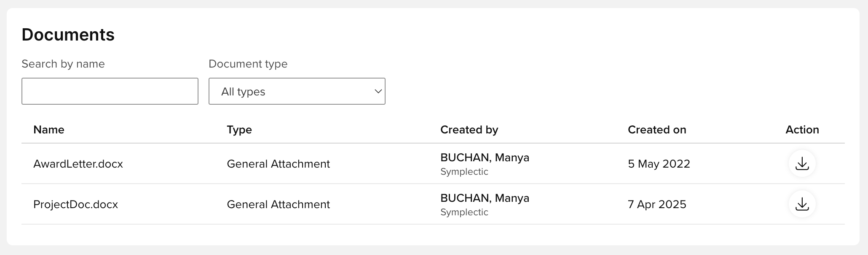The height and width of the screenshot is (255, 868).
Task: Click the Search by name label
Action: coord(63,64)
